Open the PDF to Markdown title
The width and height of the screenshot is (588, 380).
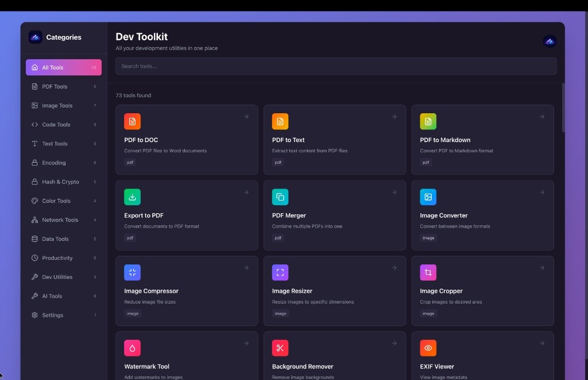[x=445, y=140]
